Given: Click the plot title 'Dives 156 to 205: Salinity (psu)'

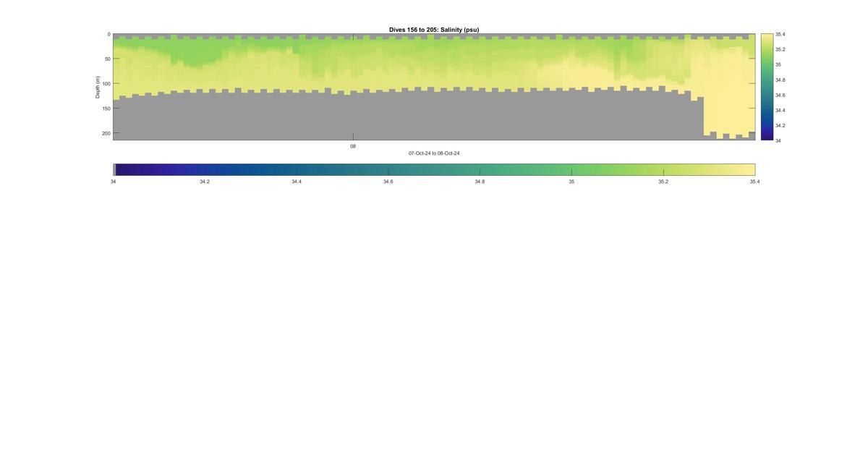Looking at the screenshot, I should click(434, 30).
